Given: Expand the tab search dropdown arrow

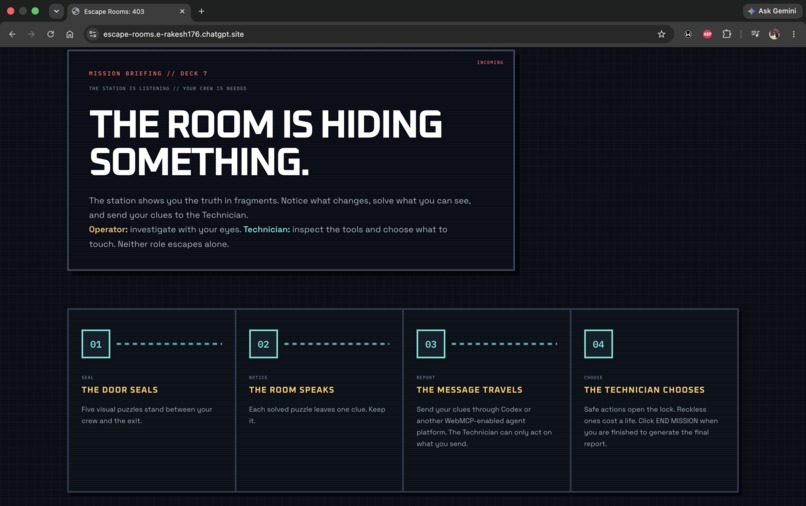Looking at the screenshot, I should 56,11.
